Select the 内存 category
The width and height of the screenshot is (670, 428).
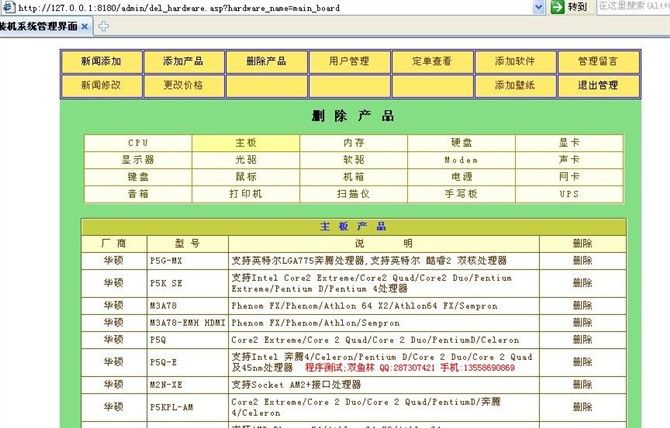click(x=353, y=143)
